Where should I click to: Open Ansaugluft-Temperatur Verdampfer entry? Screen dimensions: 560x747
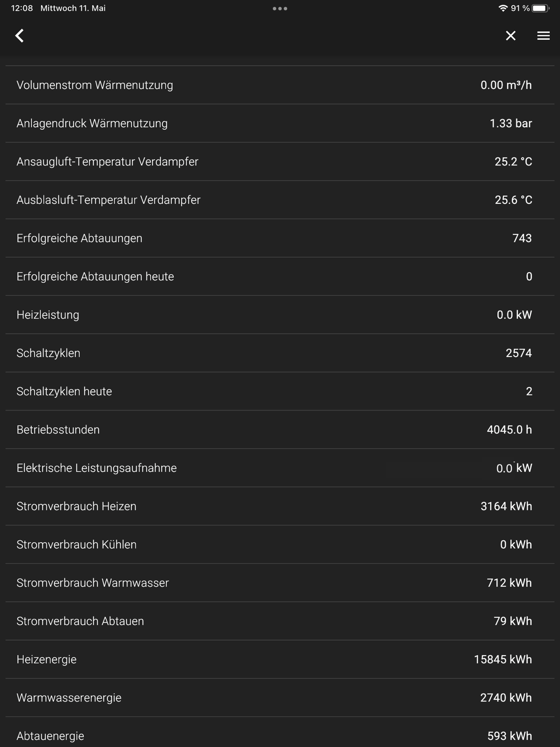280,162
